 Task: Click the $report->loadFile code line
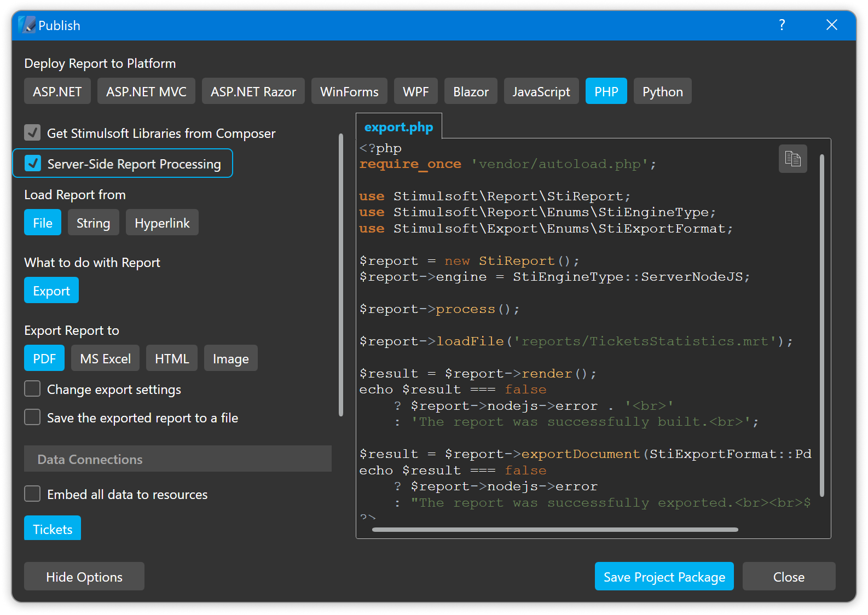[576, 341]
